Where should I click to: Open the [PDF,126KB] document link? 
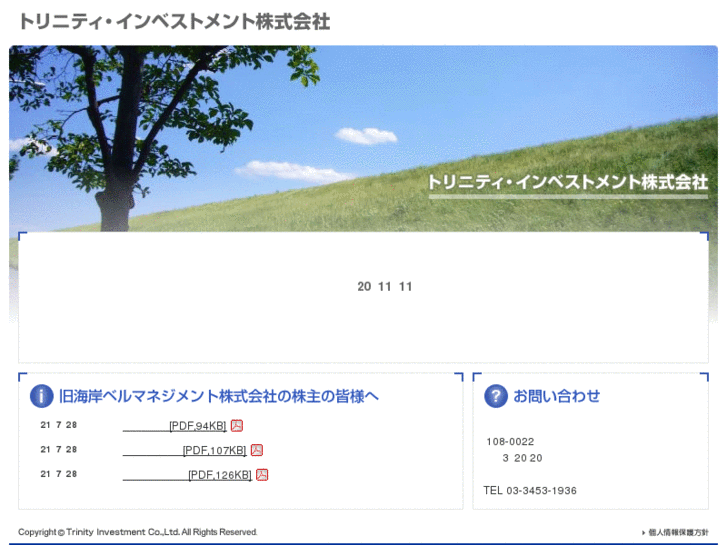(x=187, y=475)
